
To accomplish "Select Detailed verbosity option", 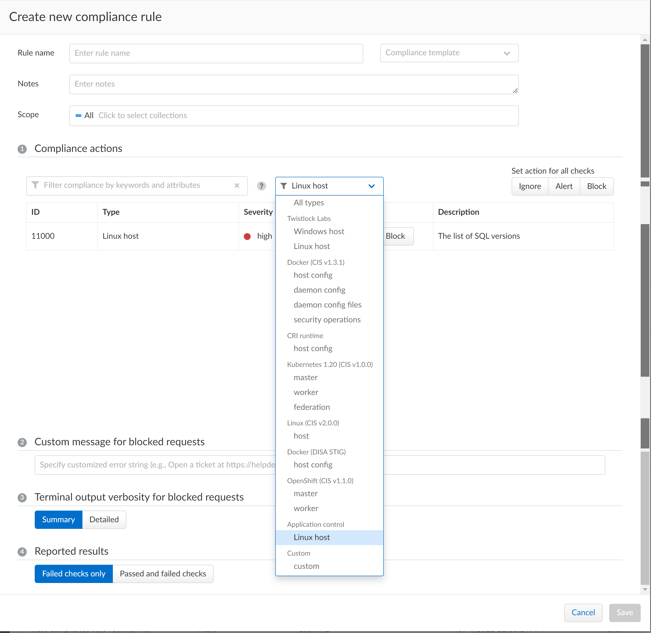I will [x=104, y=520].
